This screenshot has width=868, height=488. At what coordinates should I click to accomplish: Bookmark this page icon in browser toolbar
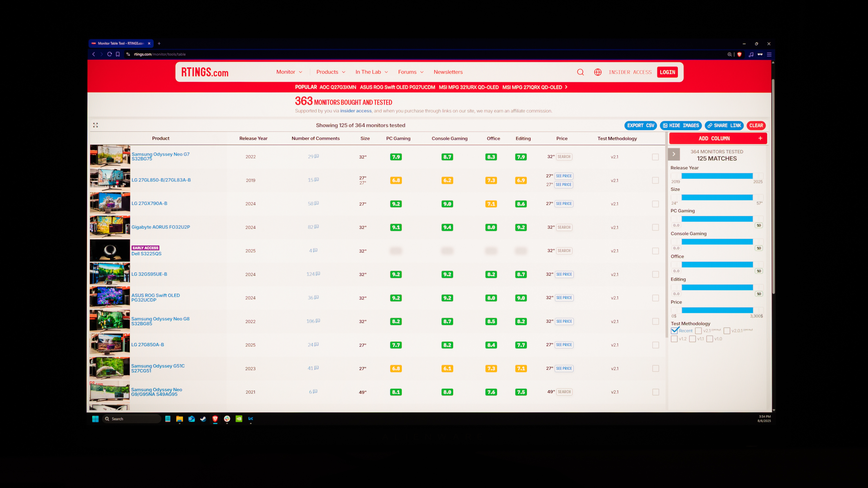[118, 54]
